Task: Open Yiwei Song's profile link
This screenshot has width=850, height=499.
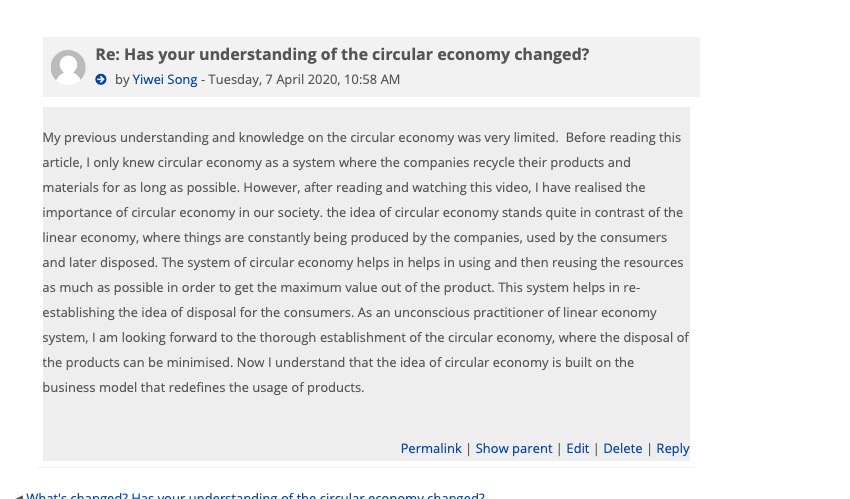Action: 165,80
